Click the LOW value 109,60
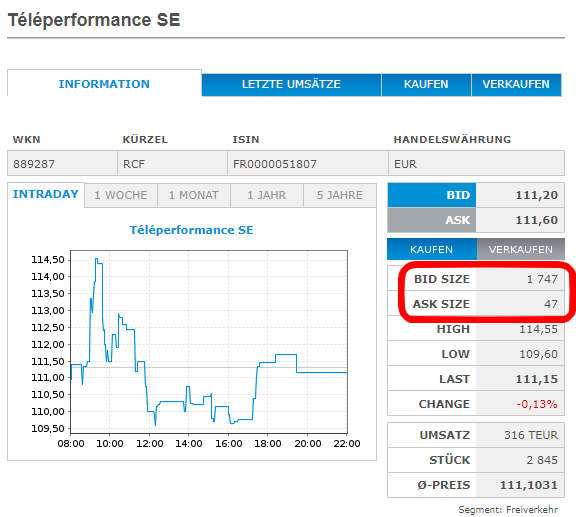The height and width of the screenshot is (517, 576). 538,354
